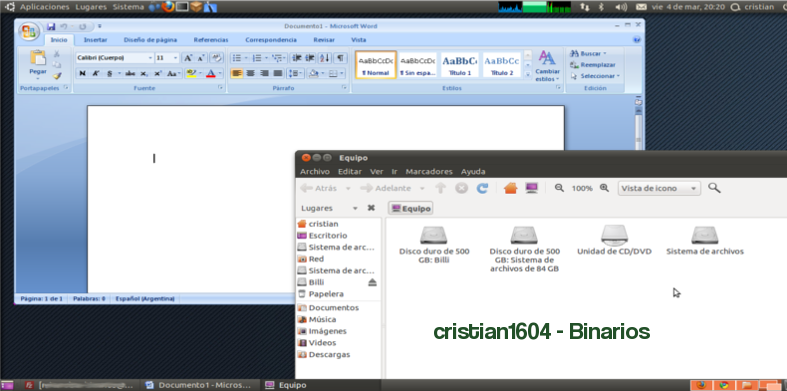This screenshot has width=787, height=391.
Task: Open the Aplicaciones menu in top panel
Action: 45,7
